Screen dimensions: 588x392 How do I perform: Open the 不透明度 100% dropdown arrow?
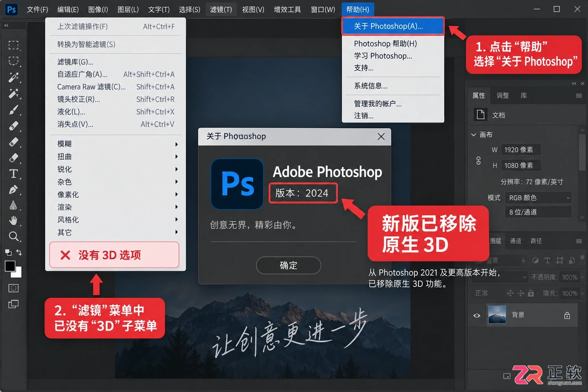(583, 277)
